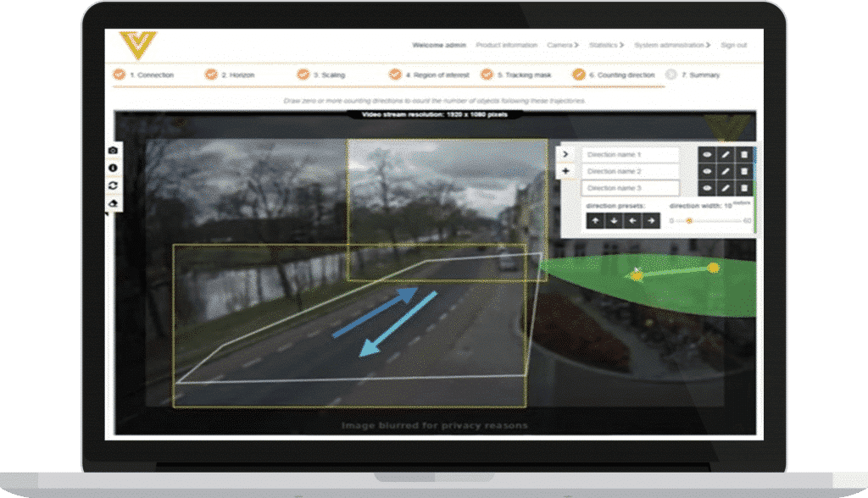Image resolution: width=868 pixels, height=498 pixels.
Task: Select the eraser tool in left toolbar
Action: 114,203
